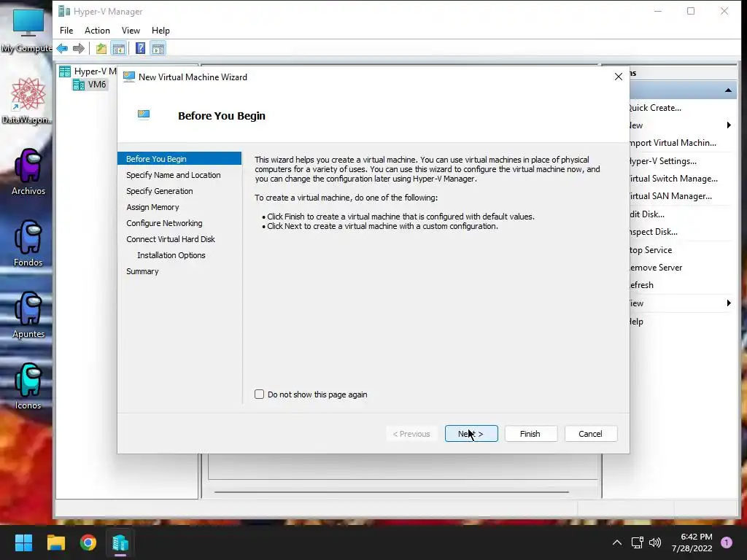Open the Windows Start menu
This screenshot has width=747, height=560.
point(23,542)
